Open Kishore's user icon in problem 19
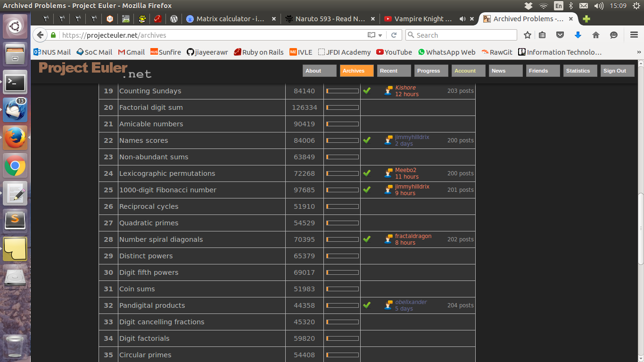The image size is (644, 362). coord(388,90)
